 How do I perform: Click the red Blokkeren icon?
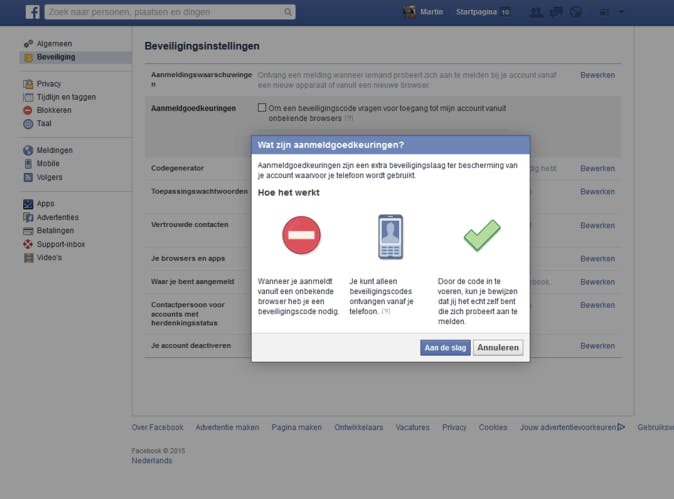pos(28,110)
